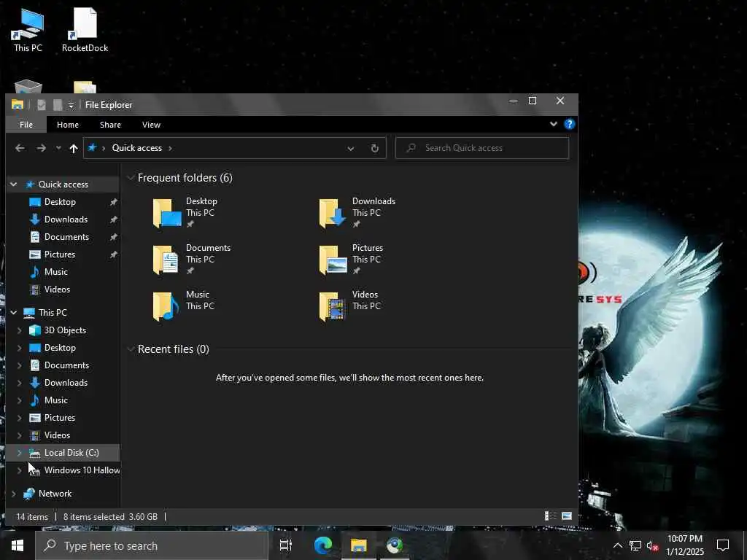Open the Desktop folder in Frequent folders
Viewport: 747px width, 560px height.
point(186,213)
